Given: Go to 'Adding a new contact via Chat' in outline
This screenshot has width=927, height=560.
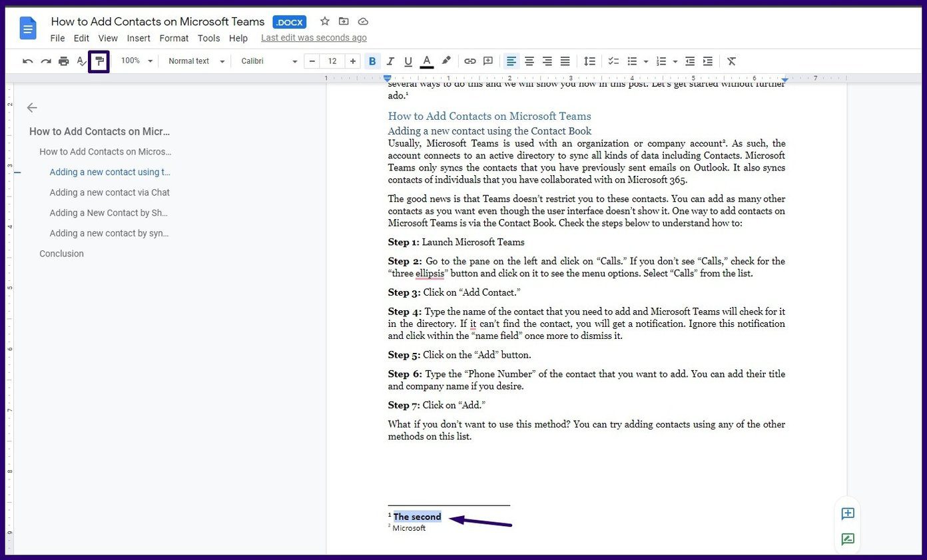Looking at the screenshot, I should coord(110,192).
